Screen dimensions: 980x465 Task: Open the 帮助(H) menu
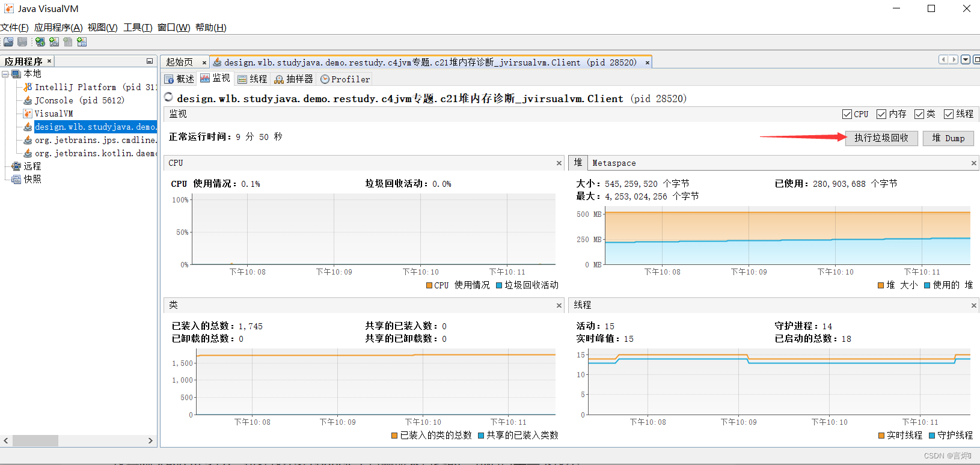[x=210, y=28]
